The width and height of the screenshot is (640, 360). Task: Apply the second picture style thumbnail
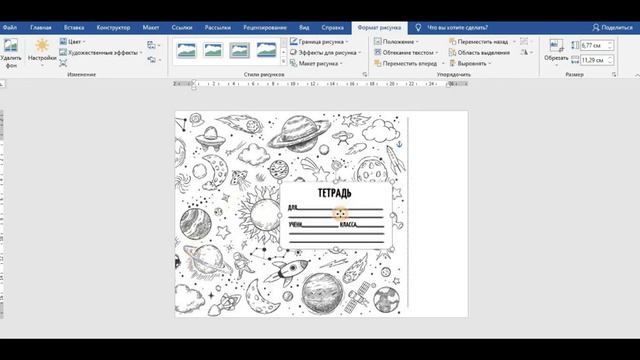point(213,50)
